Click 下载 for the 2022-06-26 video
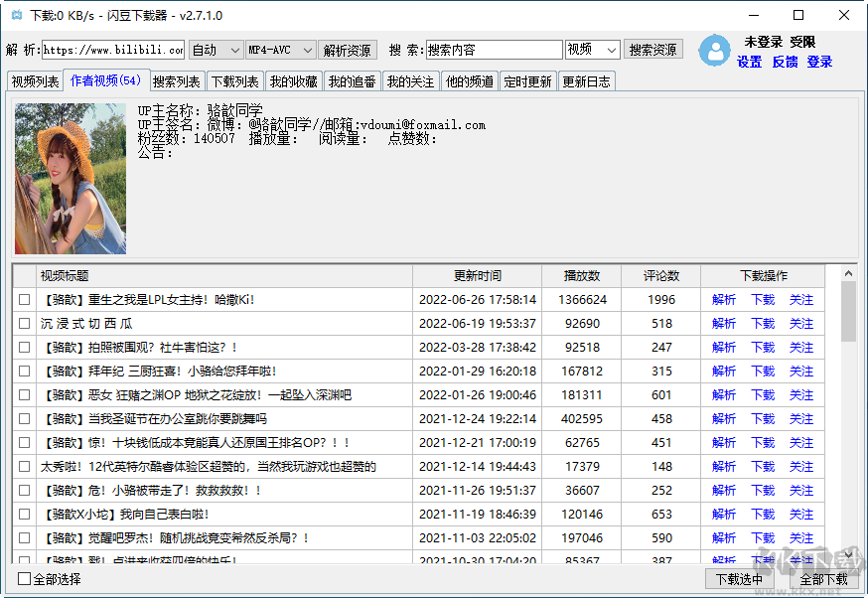 point(763,300)
